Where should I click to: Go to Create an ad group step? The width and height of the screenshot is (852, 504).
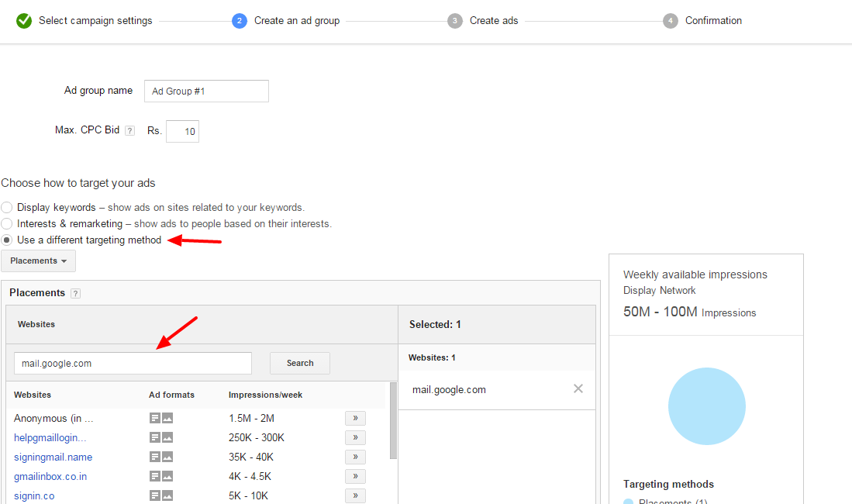point(297,21)
